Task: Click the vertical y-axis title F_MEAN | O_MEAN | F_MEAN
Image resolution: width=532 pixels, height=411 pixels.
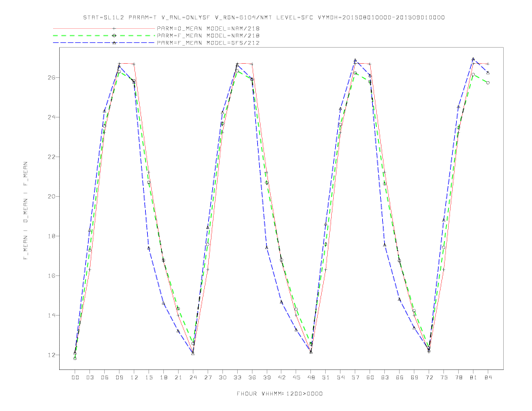Action: tap(26, 211)
